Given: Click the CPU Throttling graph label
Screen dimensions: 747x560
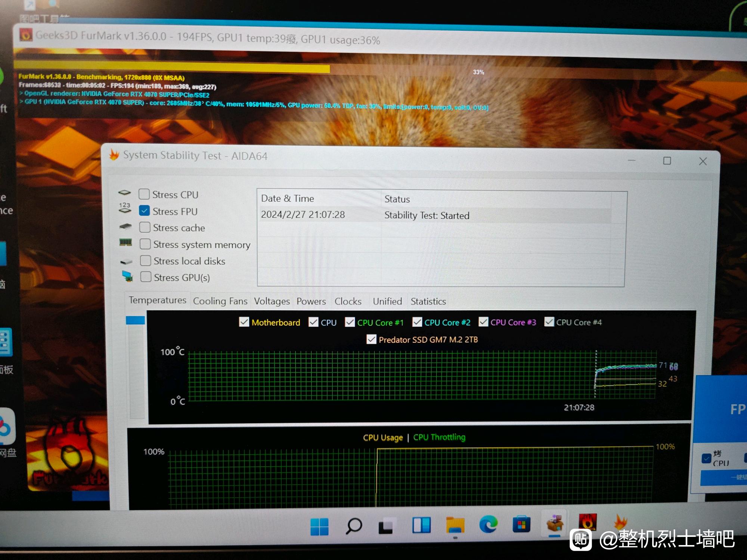Looking at the screenshot, I should pyautogui.click(x=439, y=437).
